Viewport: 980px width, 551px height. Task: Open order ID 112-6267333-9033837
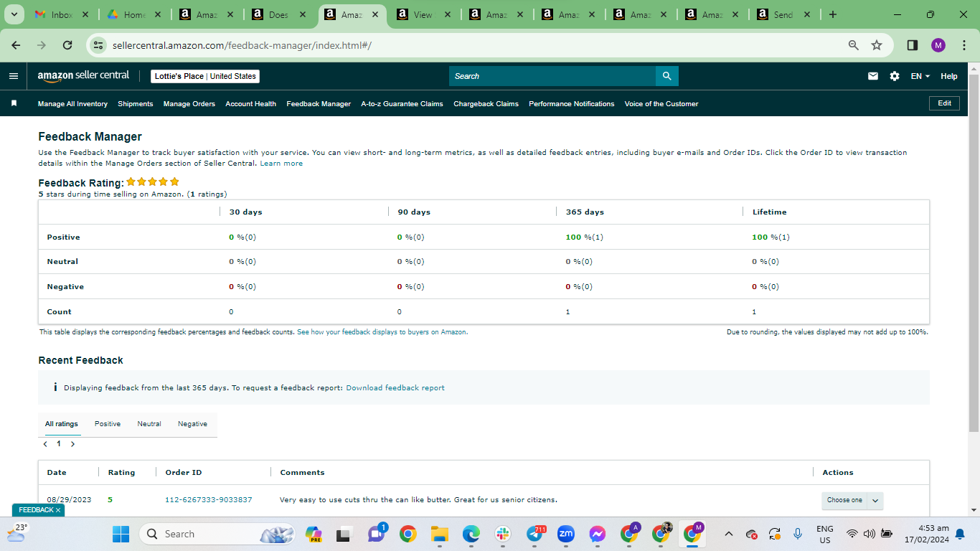click(209, 500)
